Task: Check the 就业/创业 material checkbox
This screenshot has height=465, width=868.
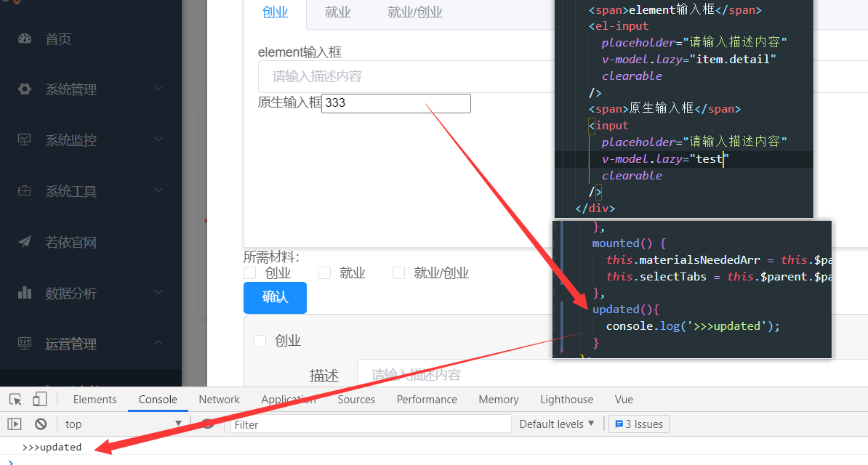Action: click(398, 272)
